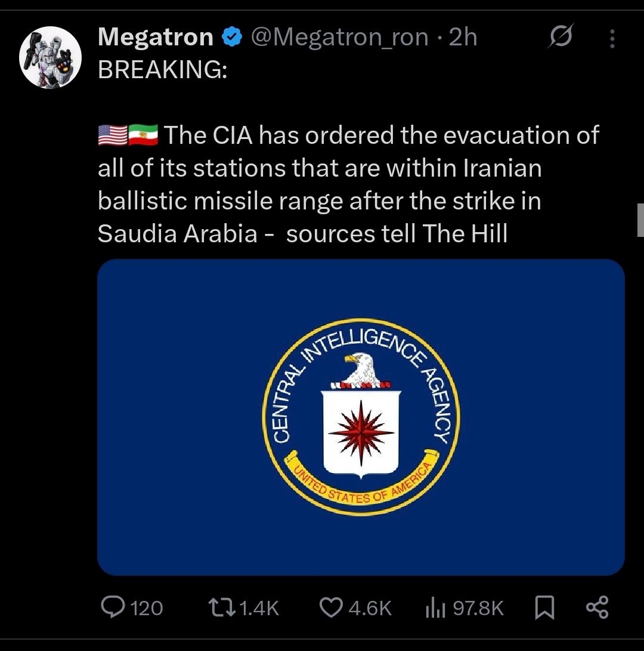Open the views analytics bar icon
This screenshot has width=644, height=651.
[435, 607]
